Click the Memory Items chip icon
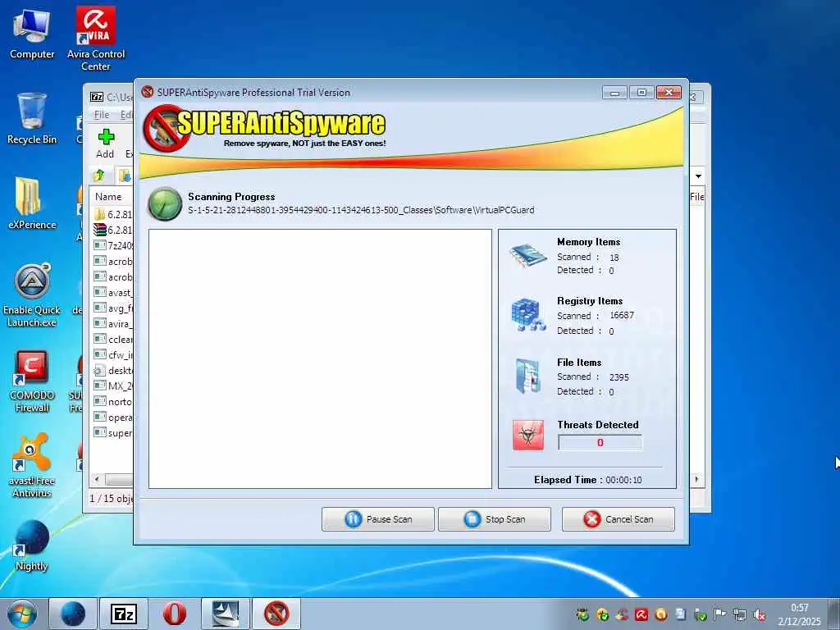This screenshot has width=840, height=630. (x=528, y=257)
